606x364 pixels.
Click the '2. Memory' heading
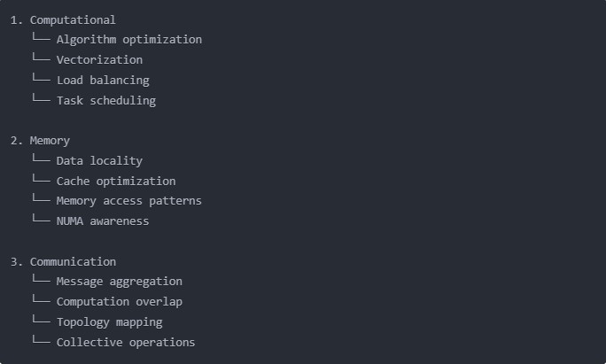click(40, 141)
